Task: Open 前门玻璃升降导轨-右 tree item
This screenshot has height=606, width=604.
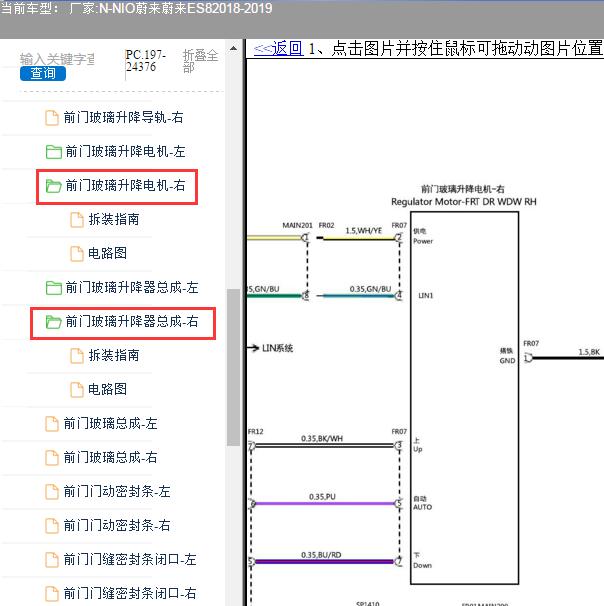Action: tap(123, 117)
